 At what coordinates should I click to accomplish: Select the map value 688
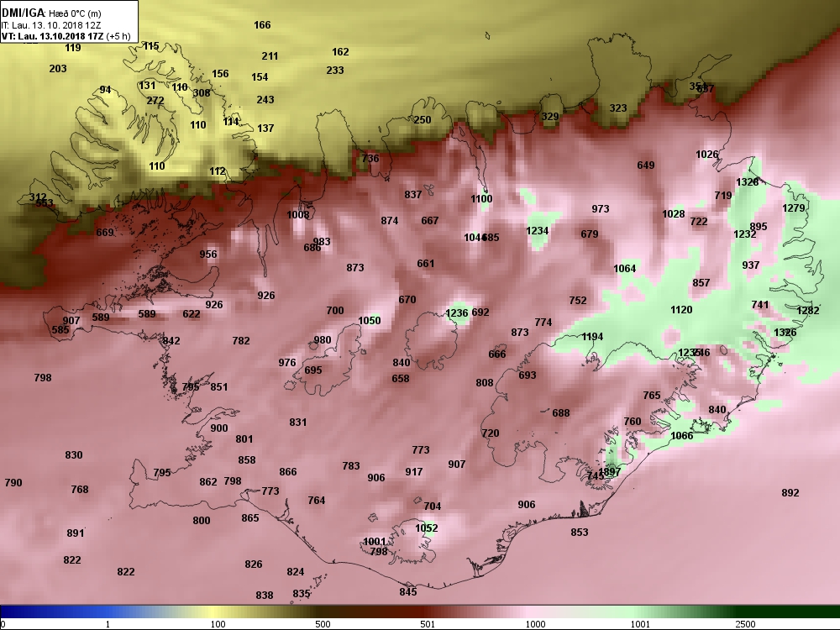click(561, 413)
